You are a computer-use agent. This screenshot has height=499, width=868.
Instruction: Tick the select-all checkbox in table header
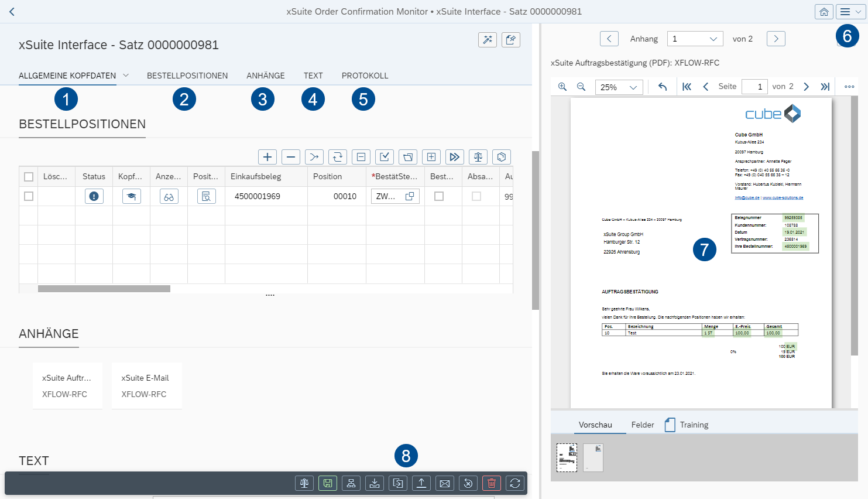point(29,177)
